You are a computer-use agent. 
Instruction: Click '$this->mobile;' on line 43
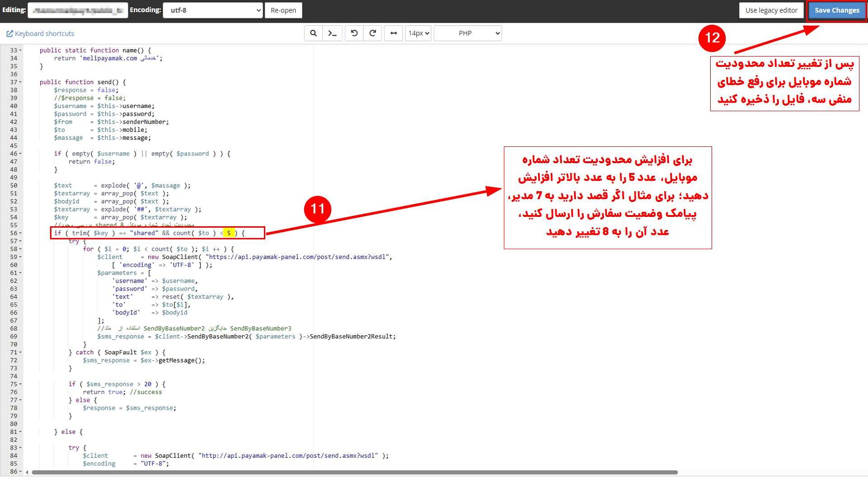[x=123, y=130]
